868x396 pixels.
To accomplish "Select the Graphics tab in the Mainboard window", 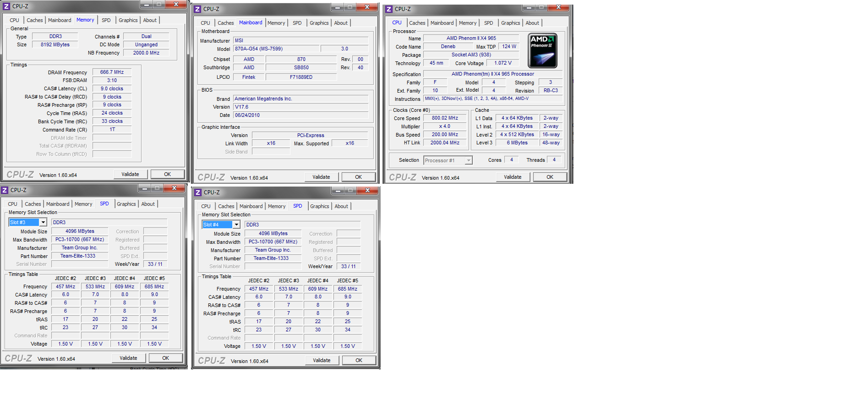I will (319, 23).
